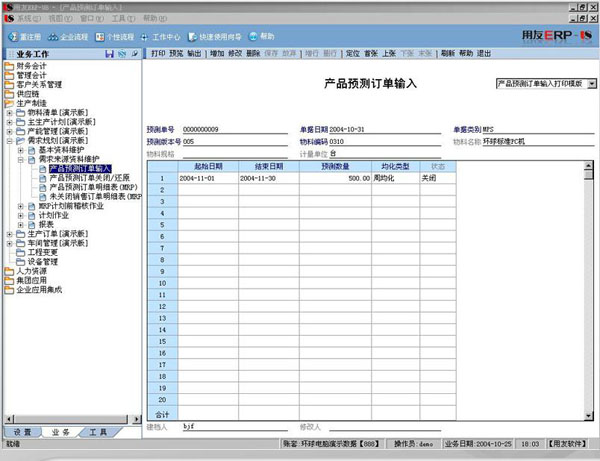Open the 系统 menu

tap(29, 18)
